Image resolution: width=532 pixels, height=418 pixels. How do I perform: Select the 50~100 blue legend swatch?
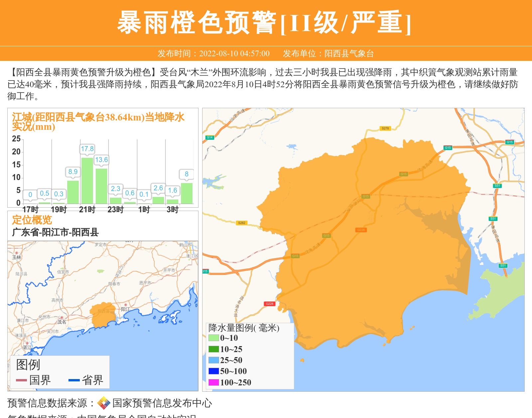[213, 371]
